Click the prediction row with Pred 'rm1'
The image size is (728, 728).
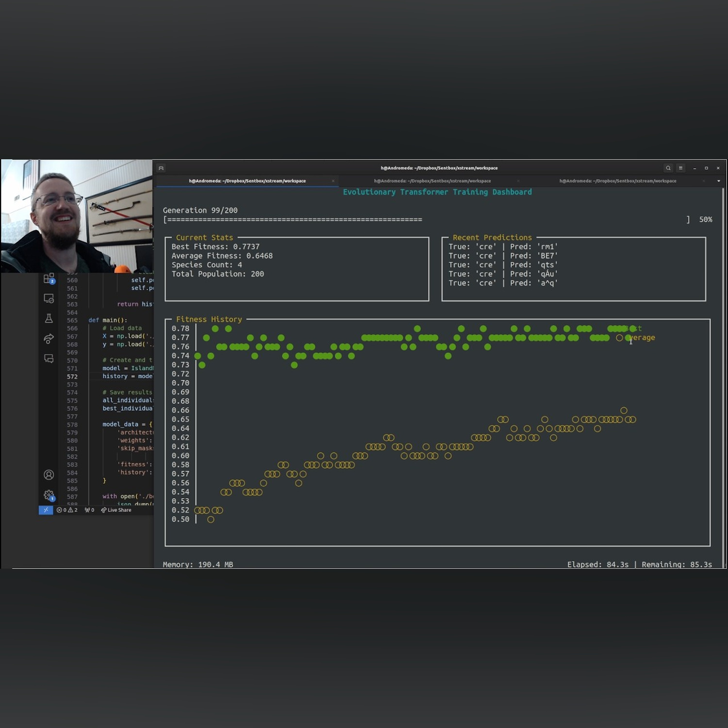pyautogui.click(x=503, y=247)
